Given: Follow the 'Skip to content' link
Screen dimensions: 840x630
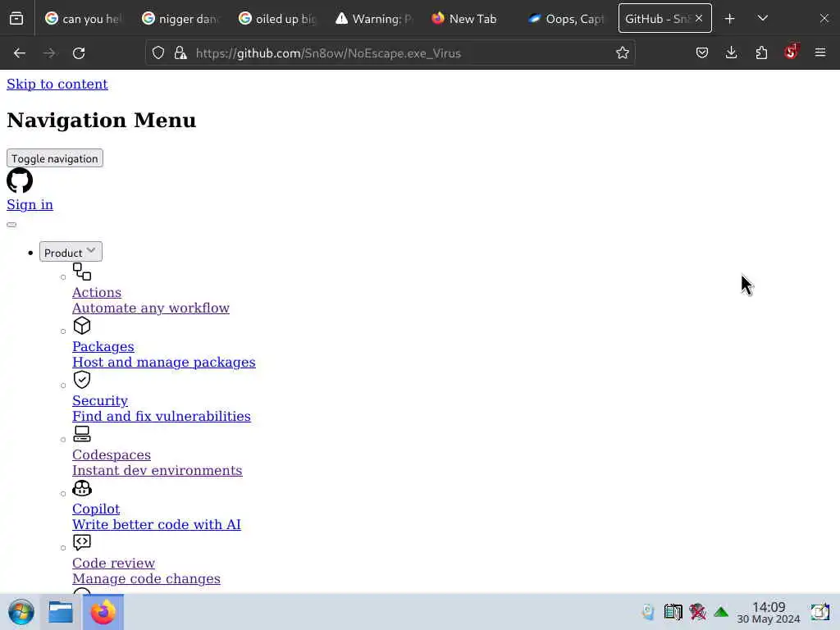Looking at the screenshot, I should pyautogui.click(x=57, y=84).
